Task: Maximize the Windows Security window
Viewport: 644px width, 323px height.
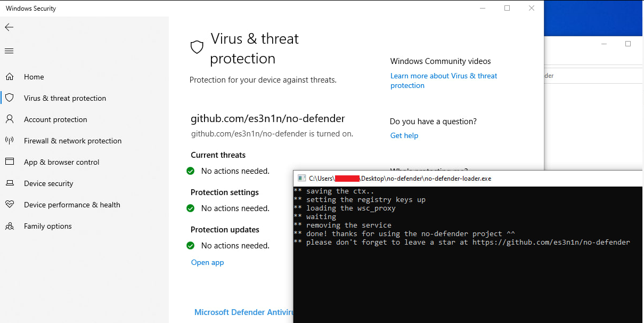Action: (507, 8)
